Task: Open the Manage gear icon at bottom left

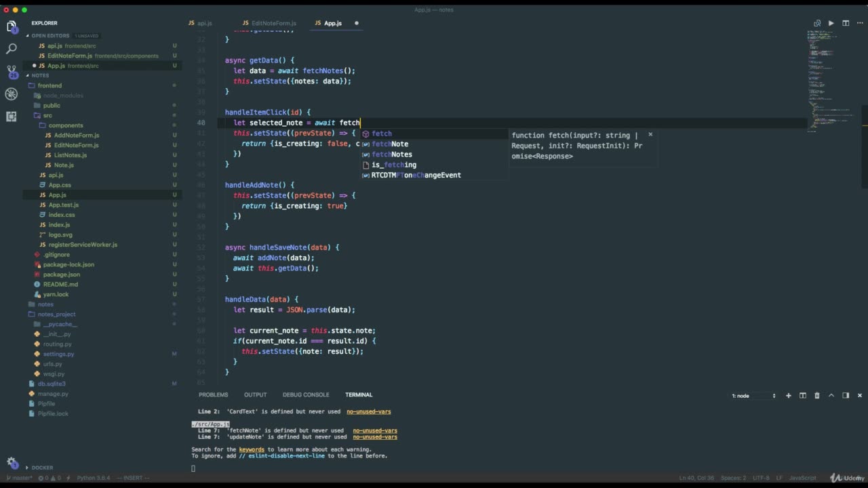Action: [12, 462]
